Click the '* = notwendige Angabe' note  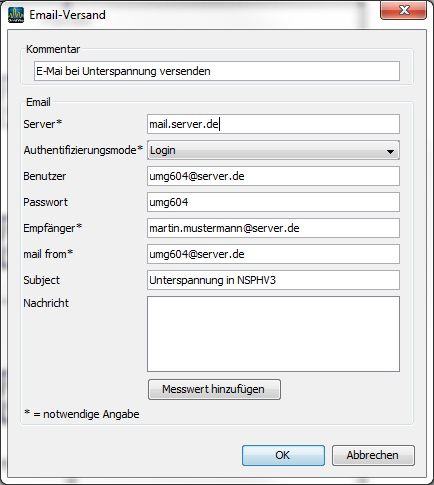coord(82,414)
